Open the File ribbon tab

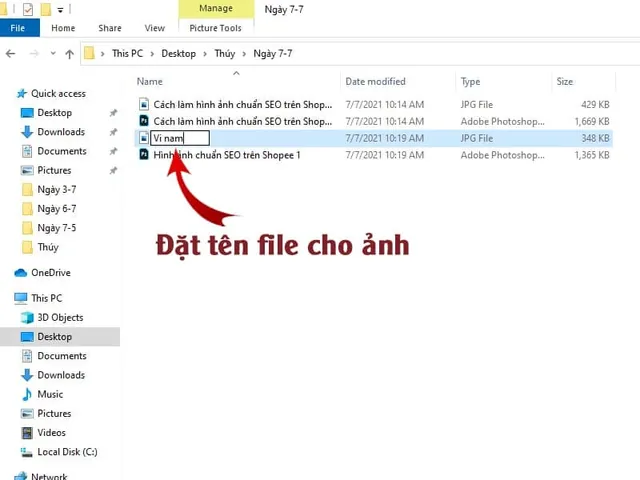pos(19,28)
